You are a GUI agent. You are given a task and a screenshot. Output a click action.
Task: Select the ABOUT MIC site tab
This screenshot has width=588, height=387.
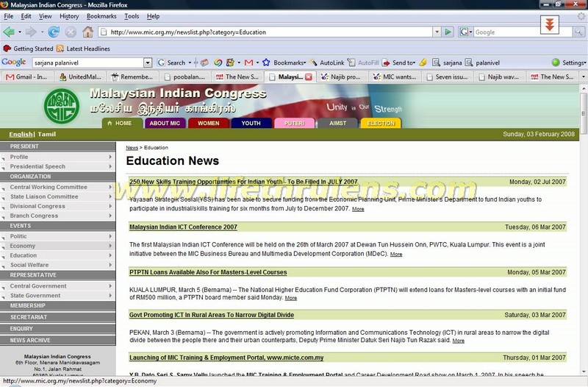coord(165,123)
